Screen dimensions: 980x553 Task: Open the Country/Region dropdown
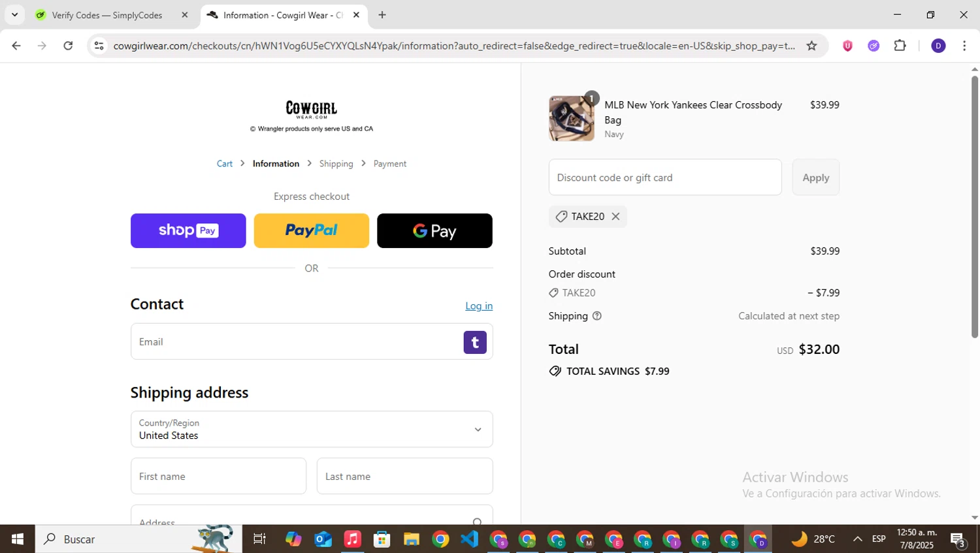[x=312, y=429]
